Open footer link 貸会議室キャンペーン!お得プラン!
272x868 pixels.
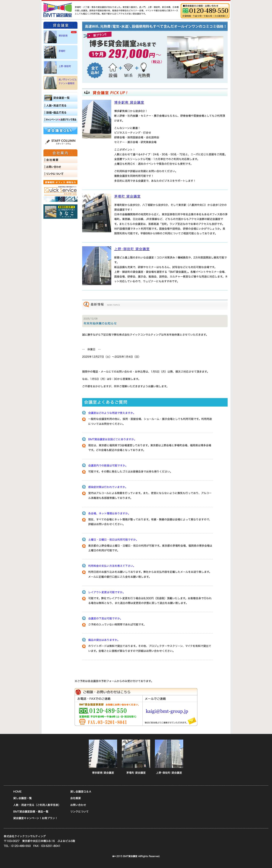point(35,818)
